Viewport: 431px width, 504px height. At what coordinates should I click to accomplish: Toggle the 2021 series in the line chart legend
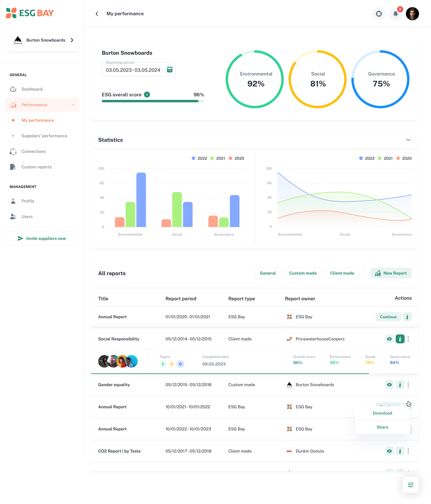pos(385,158)
